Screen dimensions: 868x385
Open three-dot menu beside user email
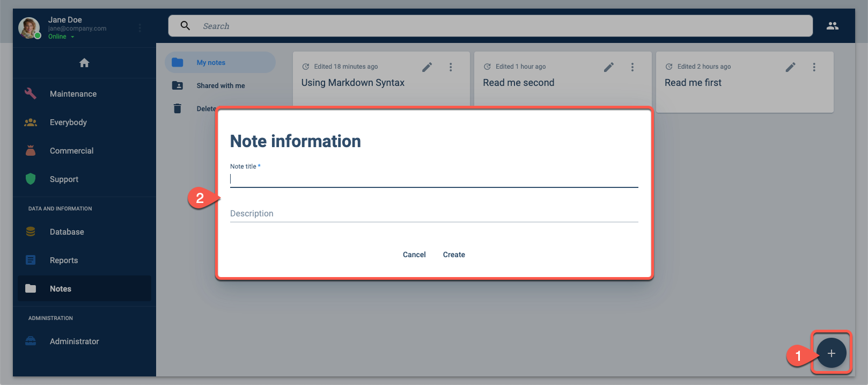click(x=140, y=28)
